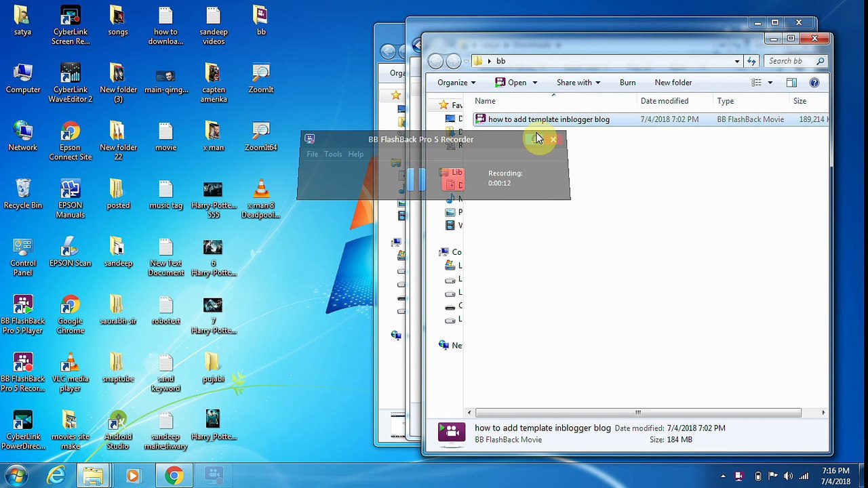Select Network in Explorer navigation pane

450,345
